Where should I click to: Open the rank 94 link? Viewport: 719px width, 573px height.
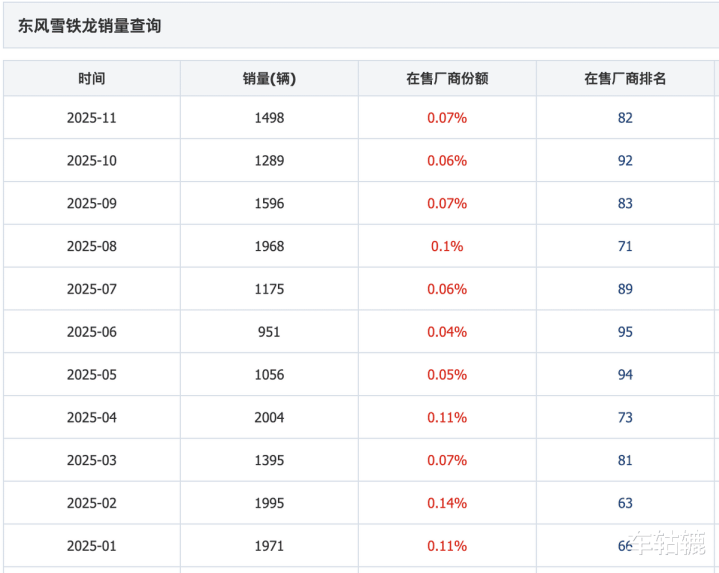[625, 375]
